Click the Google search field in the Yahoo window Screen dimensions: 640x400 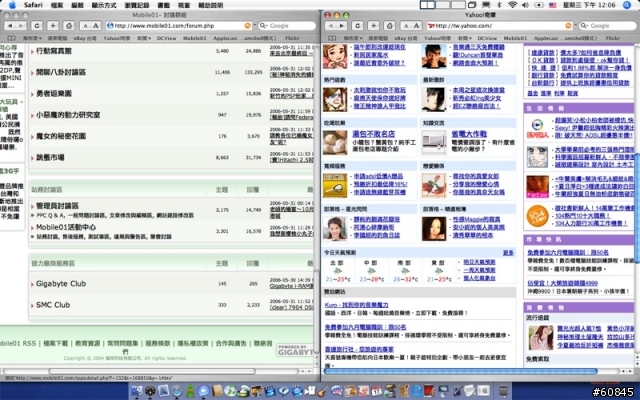click(607, 26)
